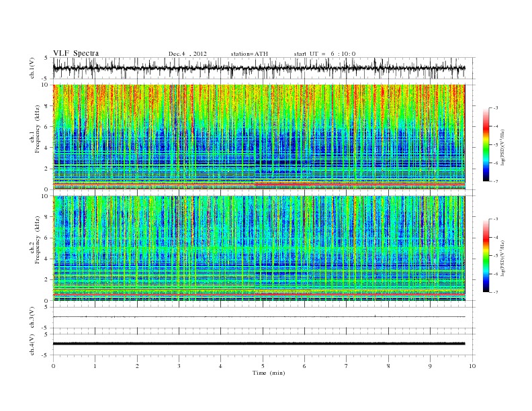
Task: Click the "2" kHz tick on ch.1 spectrogram
Action: pyautogui.click(x=48, y=169)
